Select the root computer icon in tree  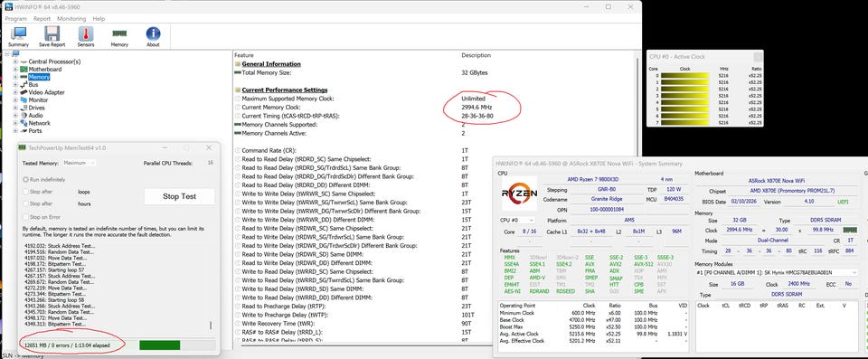(x=15, y=53)
